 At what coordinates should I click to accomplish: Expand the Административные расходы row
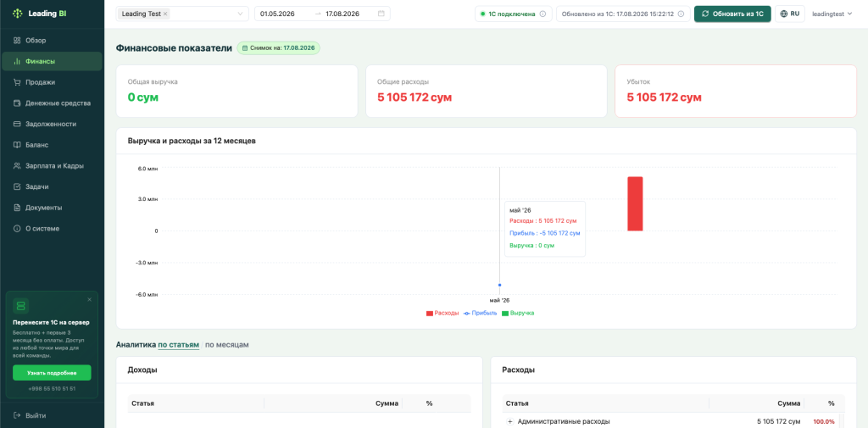pos(509,421)
